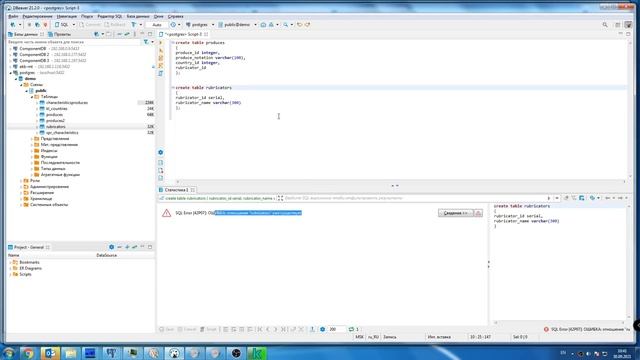Open Bookmarks folder in Project panel
Image resolution: width=640 pixels, height=360 pixels.
(29, 262)
